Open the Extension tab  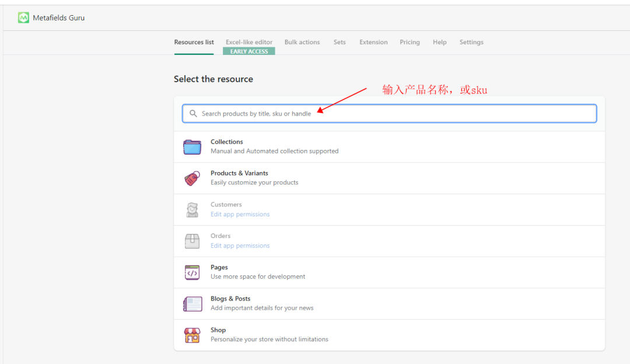pyautogui.click(x=374, y=42)
